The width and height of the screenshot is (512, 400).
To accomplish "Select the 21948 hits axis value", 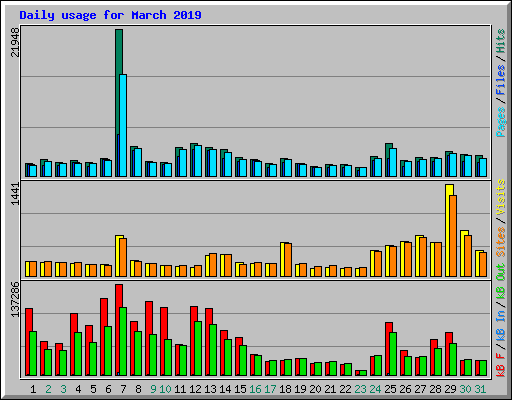I will 15,43.
